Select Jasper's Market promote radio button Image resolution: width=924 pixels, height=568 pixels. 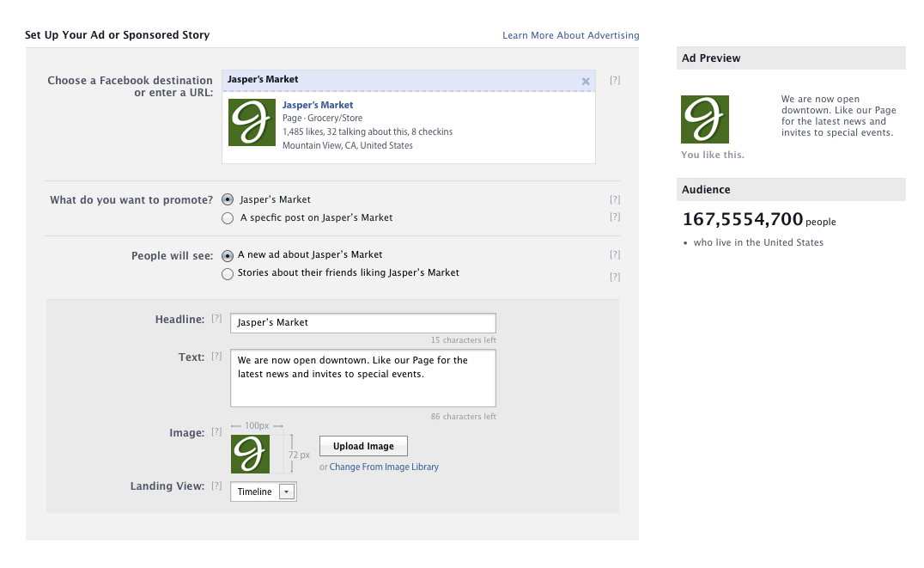pyautogui.click(x=228, y=199)
